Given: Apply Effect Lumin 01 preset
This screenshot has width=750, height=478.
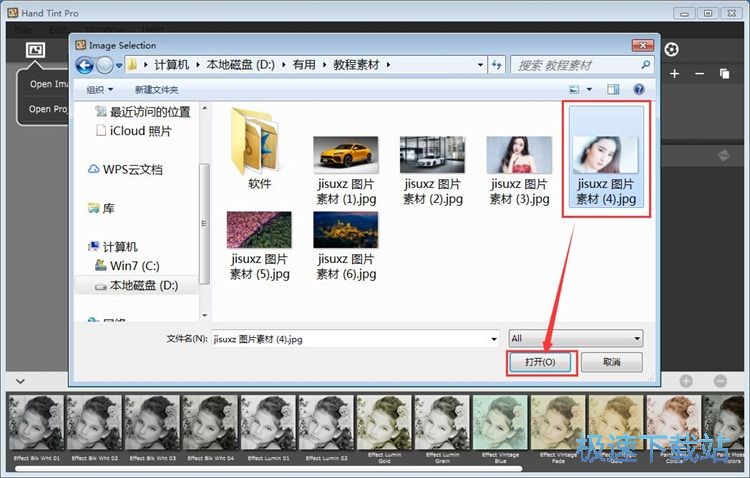Looking at the screenshot, I should click(268, 428).
